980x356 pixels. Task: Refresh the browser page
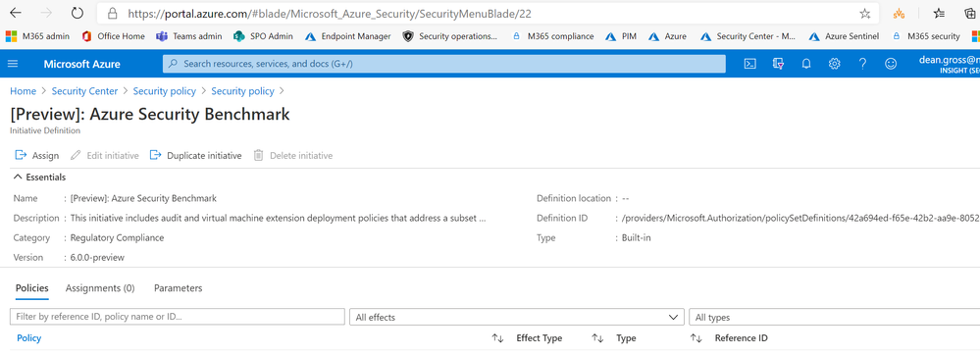tap(77, 13)
